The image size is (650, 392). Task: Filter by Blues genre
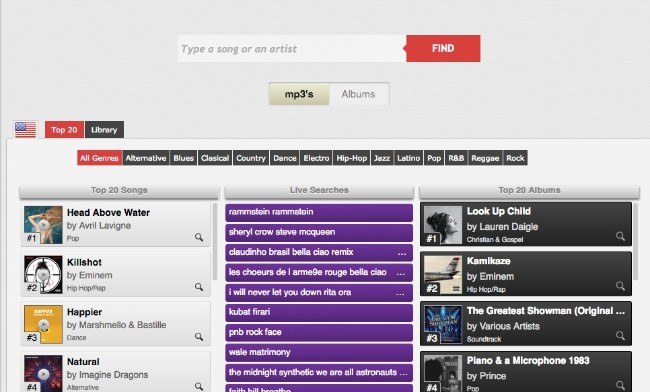(x=184, y=158)
